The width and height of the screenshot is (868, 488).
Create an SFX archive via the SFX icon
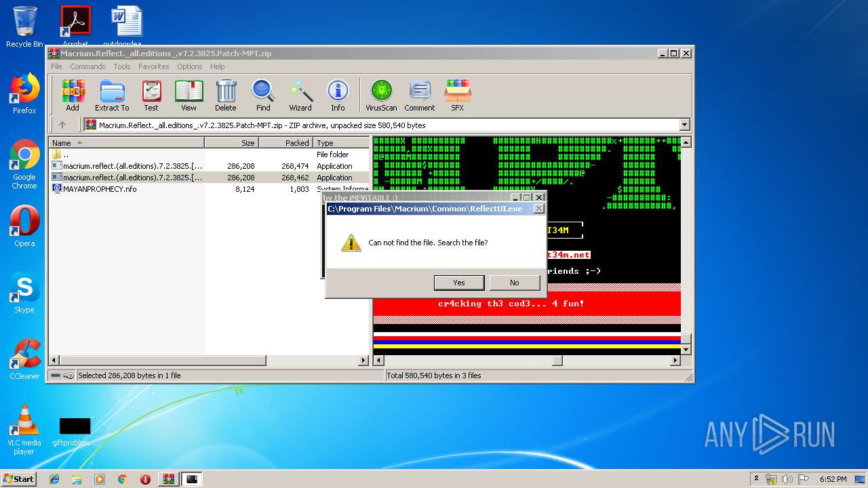tap(458, 95)
